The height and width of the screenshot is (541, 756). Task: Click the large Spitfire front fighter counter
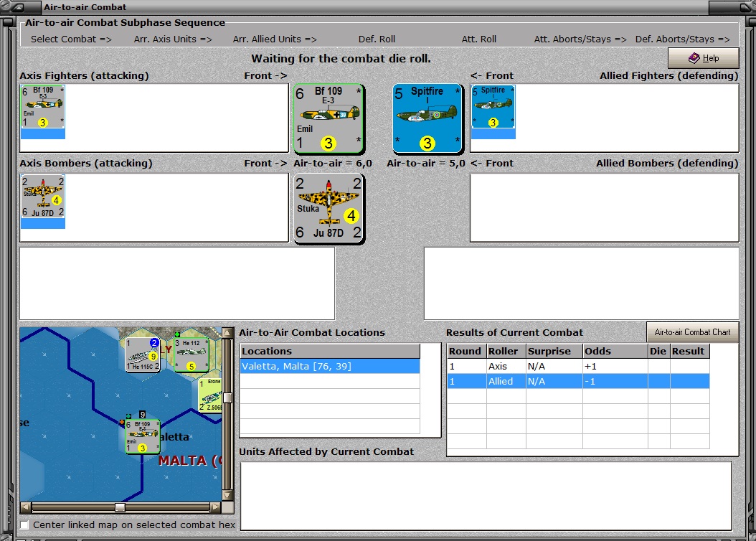(x=427, y=118)
